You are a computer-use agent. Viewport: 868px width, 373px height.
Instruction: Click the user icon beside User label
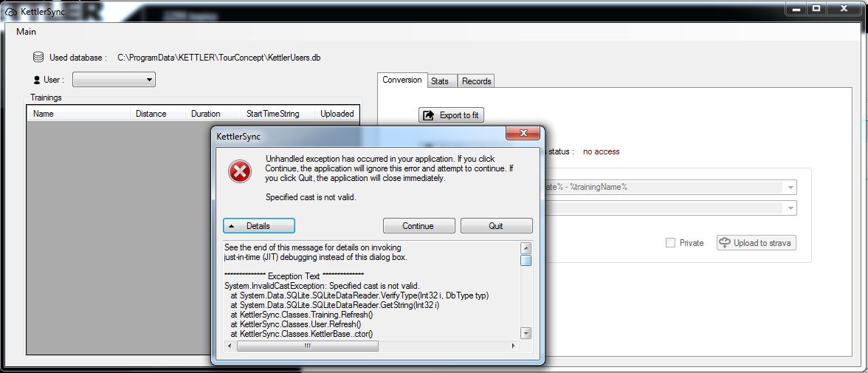pyautogui.click(x=37, y=80)
